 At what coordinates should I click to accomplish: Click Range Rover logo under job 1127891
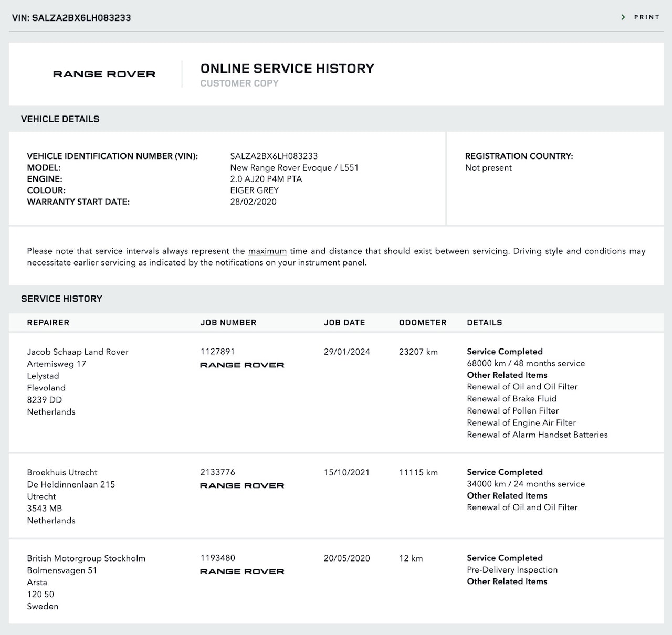[x=242, y=365]
